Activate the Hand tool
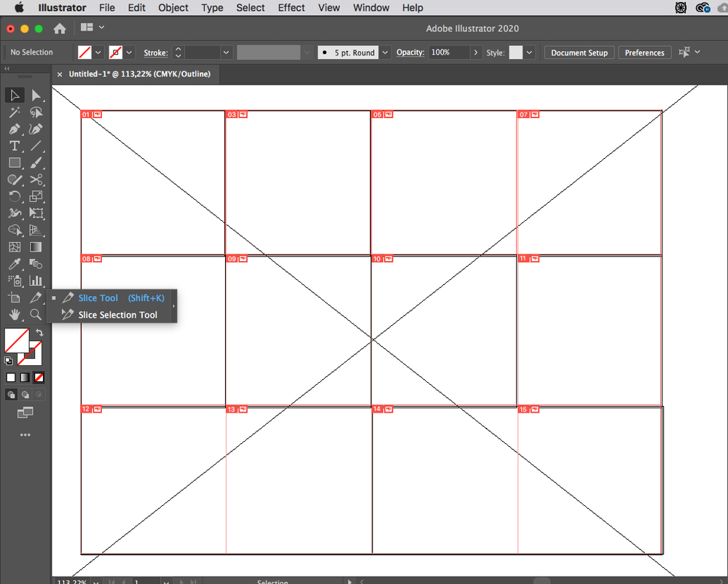Viewport: 728px width, 584px height. [15, 314]
